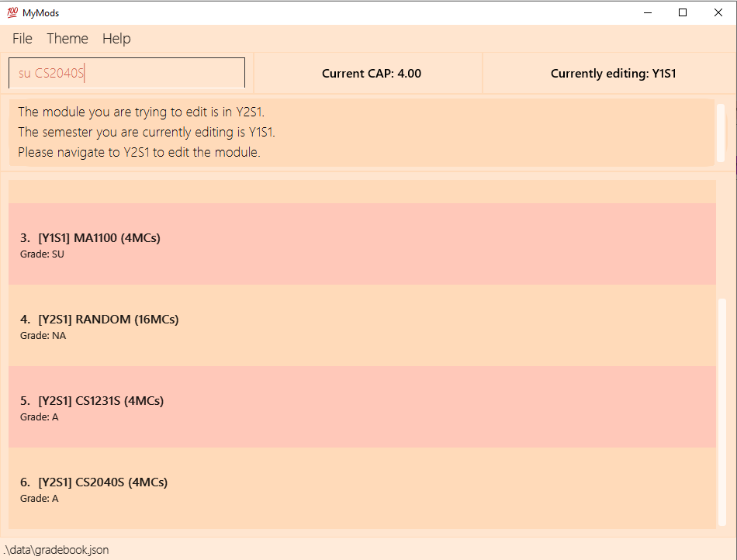Image resolution: width=737 pixels, height=560 pixels.
Task: Select module 5 CS1231S row
Action: (362, 407)
